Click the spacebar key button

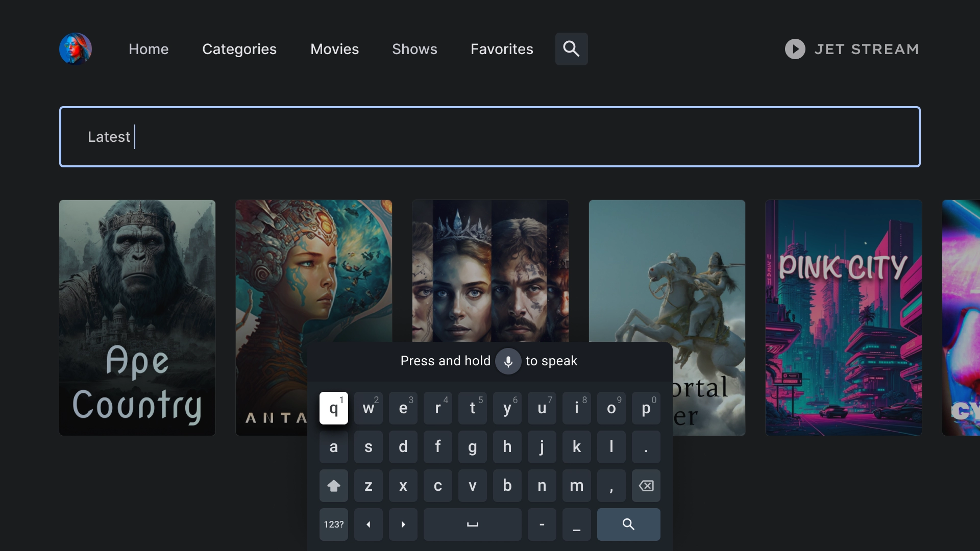(471, 524)
